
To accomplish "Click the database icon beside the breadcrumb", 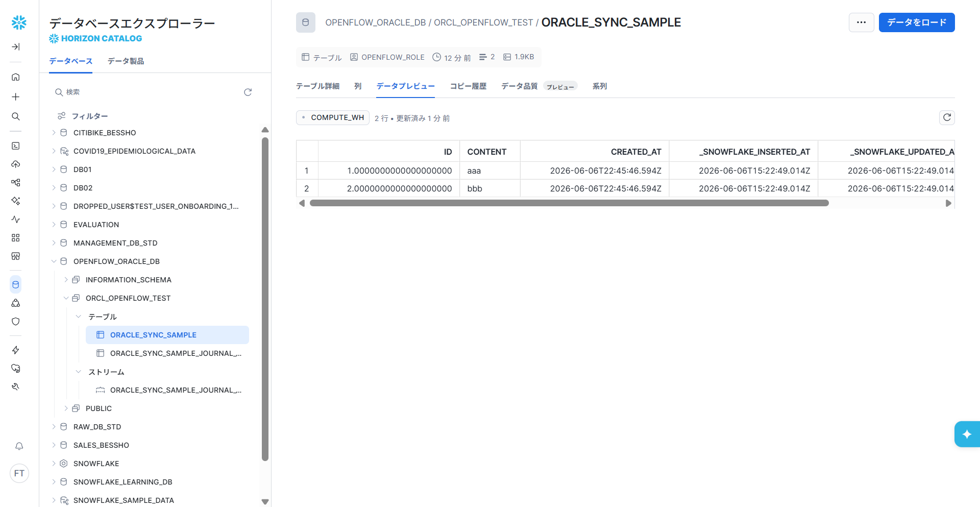I will point(306,22).
